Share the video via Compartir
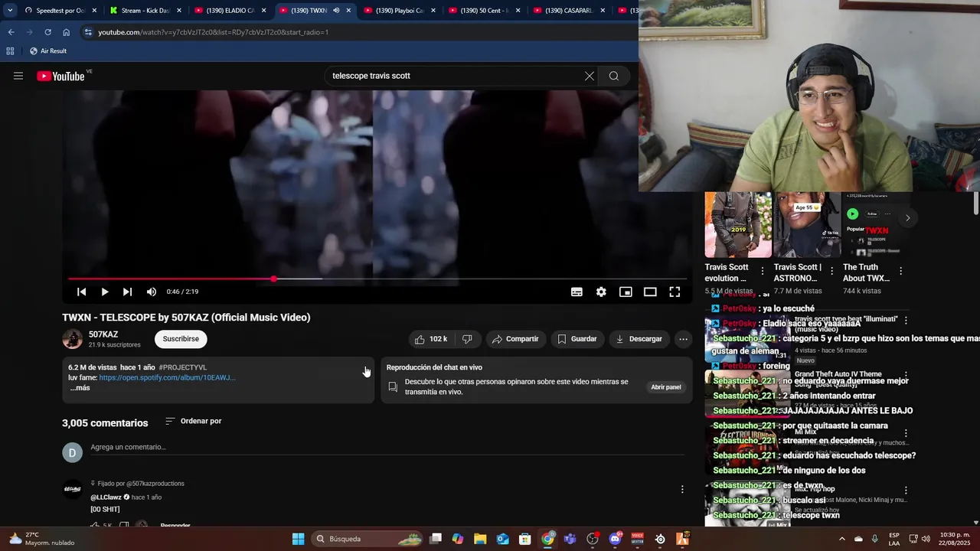This screenshot has width=980, height=551. click(515, 339)
